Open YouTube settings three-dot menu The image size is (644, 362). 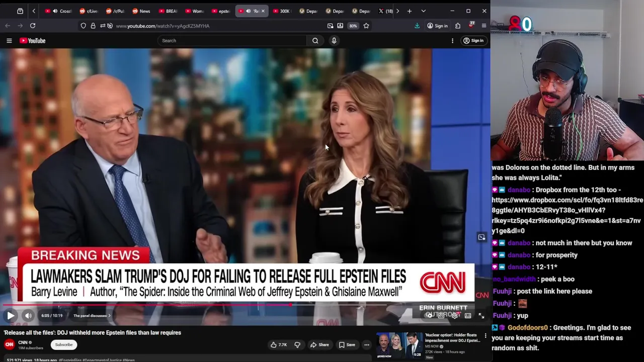452,41
